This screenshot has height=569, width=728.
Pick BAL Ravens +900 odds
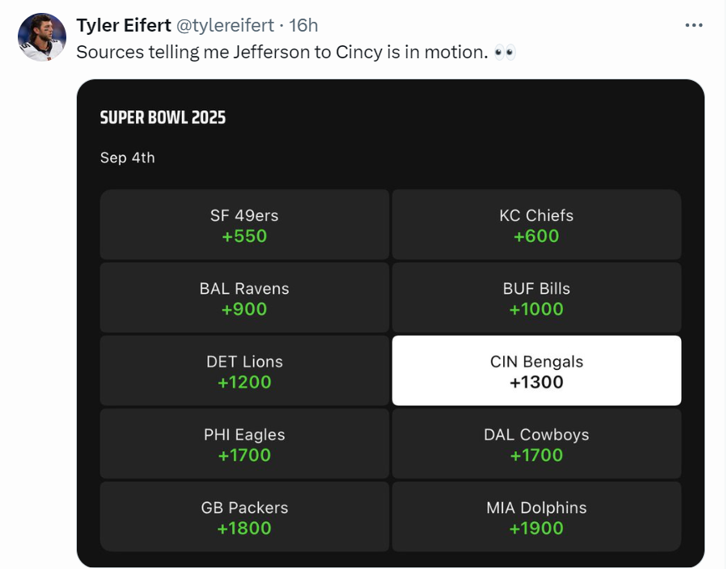tap(244, 298)
